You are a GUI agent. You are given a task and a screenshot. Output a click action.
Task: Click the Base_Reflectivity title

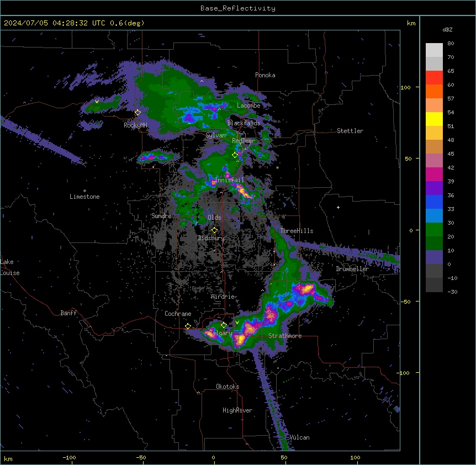(x=238, y=8)
